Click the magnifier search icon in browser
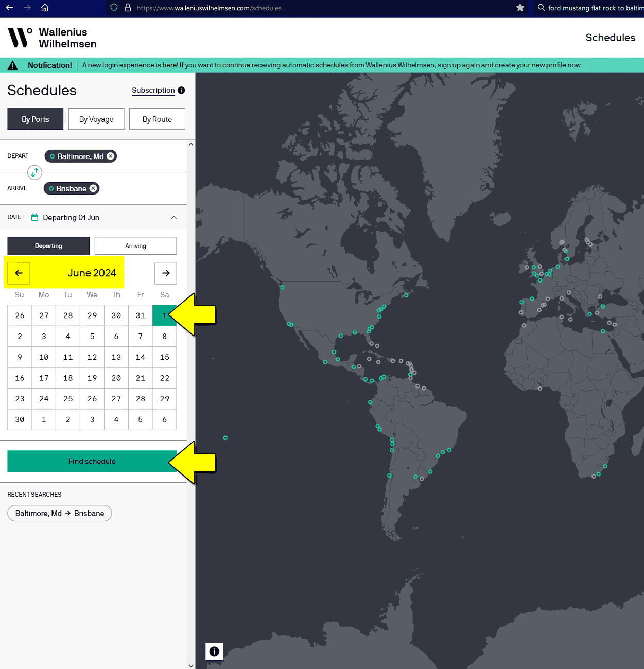 coord(541,8)
